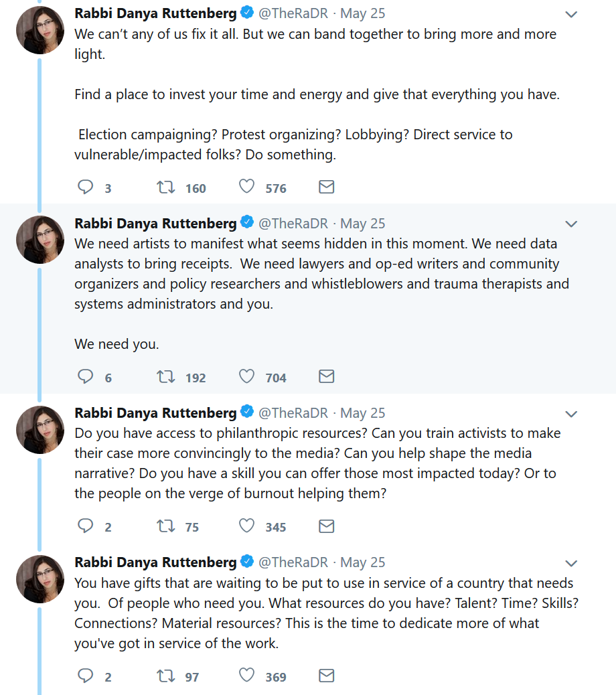Screen dimensions: 616x695
Task: Send the 'Election campaigning' tweet via direct message
Action: click(x=326, y=187)
